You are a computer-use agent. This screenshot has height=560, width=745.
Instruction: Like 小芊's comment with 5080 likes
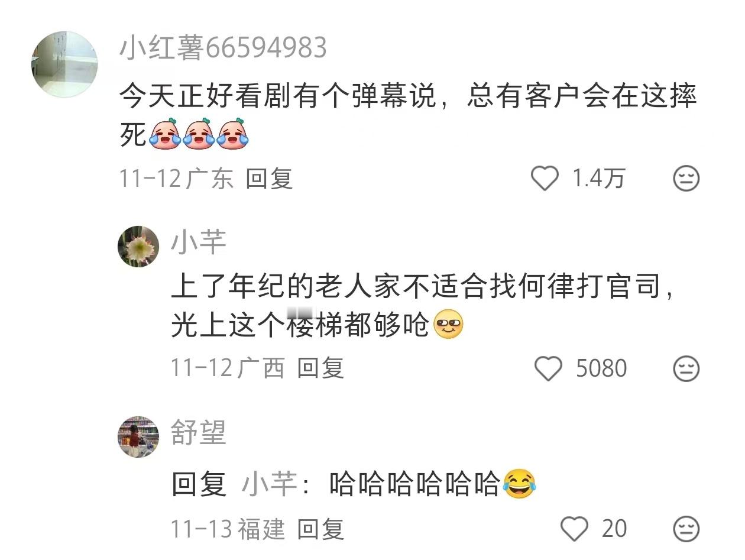coord(548,369)
